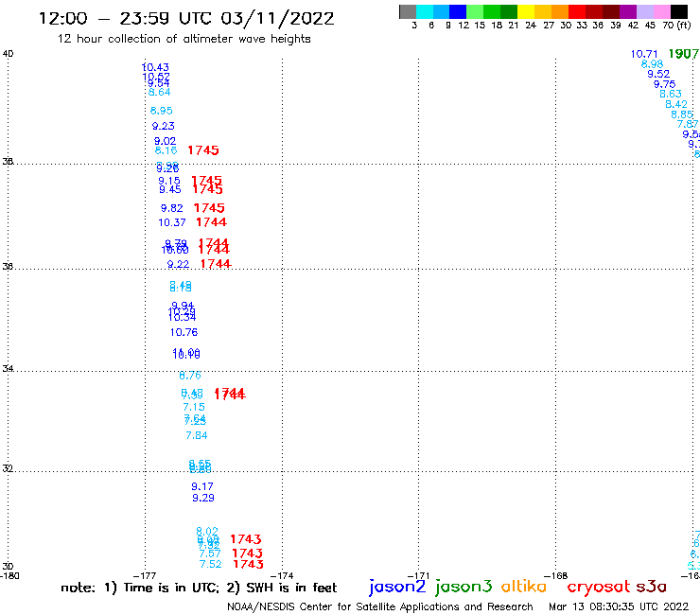
Task: Click the 1744 timestamp beside 9.22
Action: [x=216, y=264]
